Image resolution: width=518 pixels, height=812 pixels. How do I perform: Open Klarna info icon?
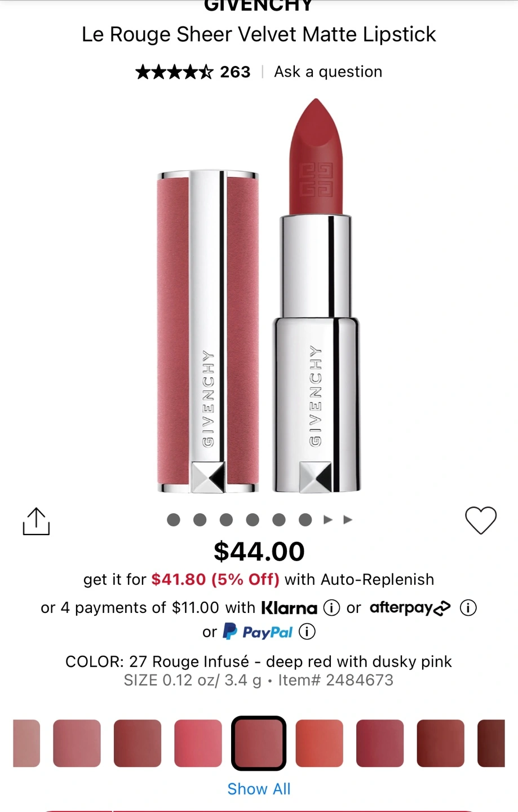[x=331, y=608]
